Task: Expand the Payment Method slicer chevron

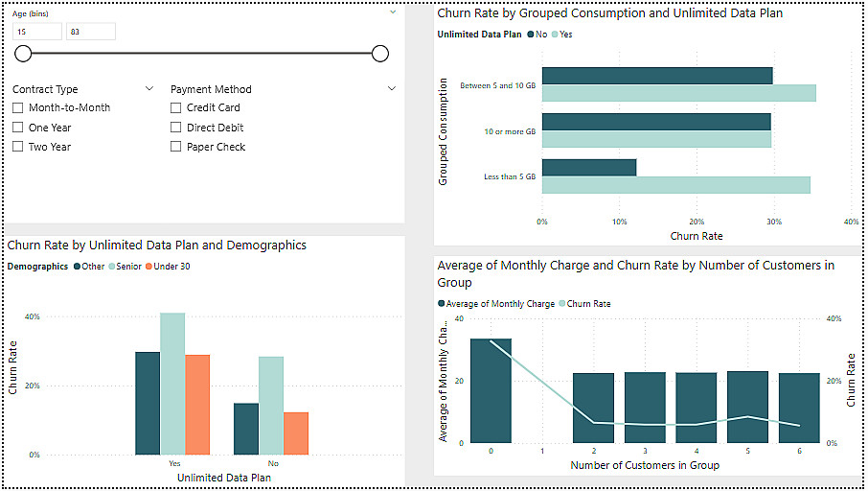Action: coord(392,88)
